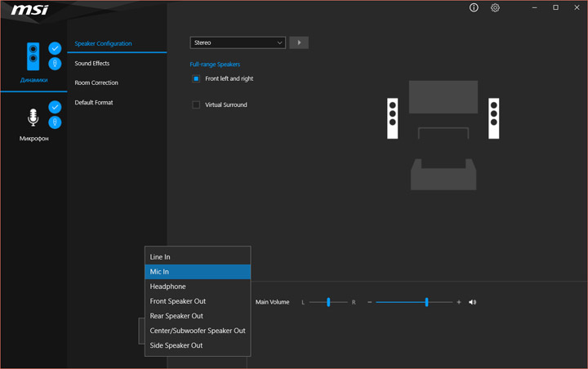Choose Rear Speaker Out from the menu
The height and width of the screenshot is (369, 588).
[x=198, y=316]
